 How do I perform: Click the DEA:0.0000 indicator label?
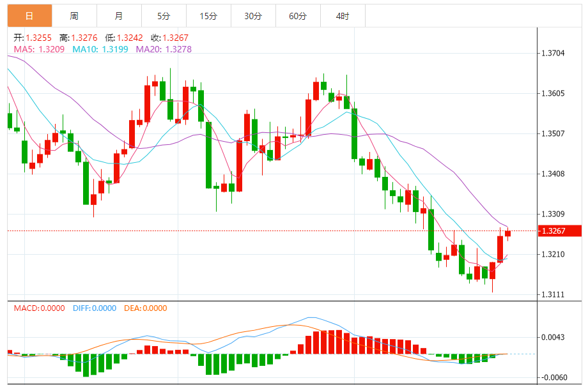(146, 308)
